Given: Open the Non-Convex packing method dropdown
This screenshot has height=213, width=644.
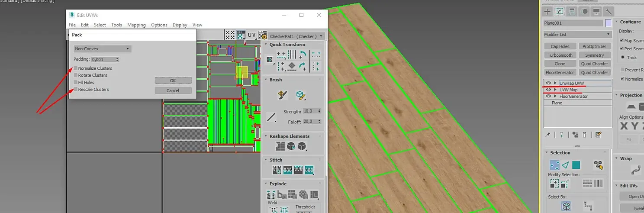Looking at the screenshot, I should 102,49.
